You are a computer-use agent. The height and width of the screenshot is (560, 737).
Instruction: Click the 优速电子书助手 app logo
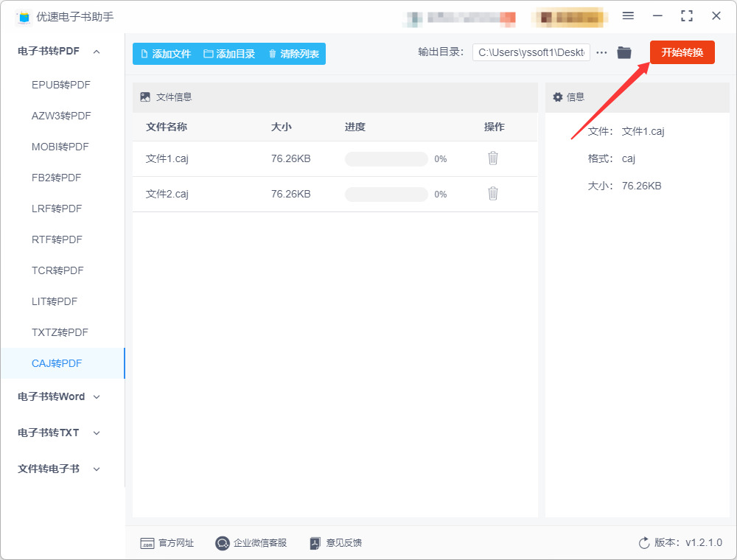[x=24, y=17]
